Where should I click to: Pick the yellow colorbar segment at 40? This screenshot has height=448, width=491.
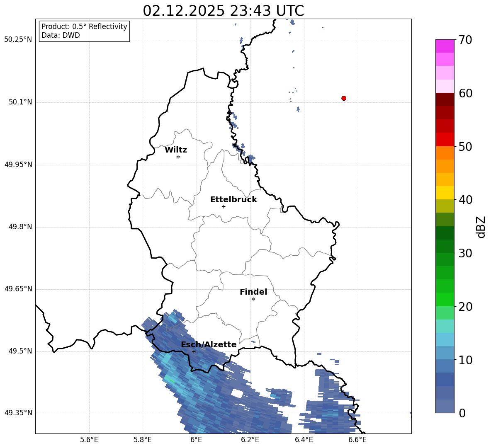tap(445, 193)
